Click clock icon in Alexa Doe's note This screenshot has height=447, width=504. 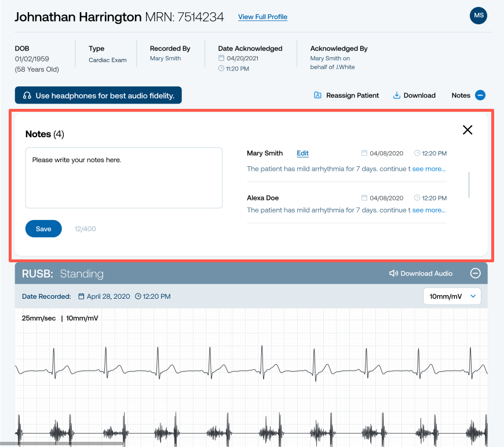[417, 198]
